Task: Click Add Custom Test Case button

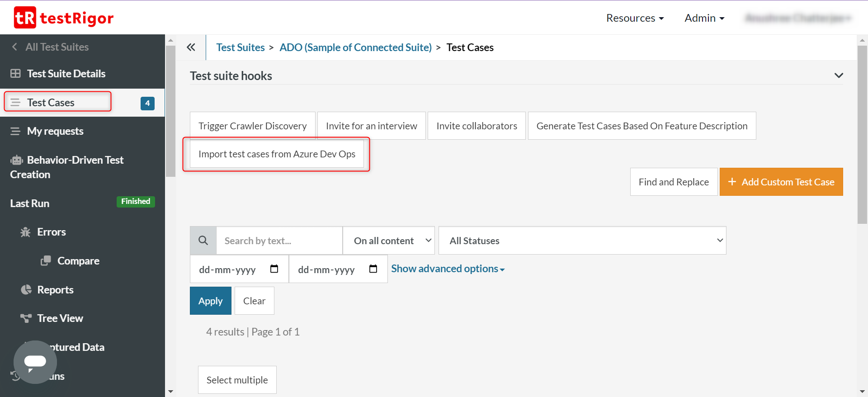Action: [x=781, y=182]
